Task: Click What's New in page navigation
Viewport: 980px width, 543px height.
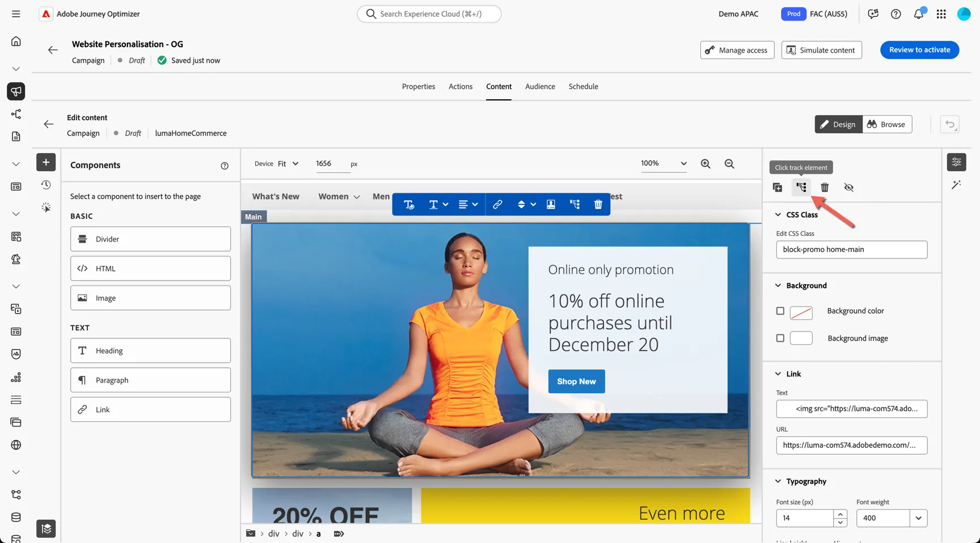Action: pyautogui.click(x=276, y=197)
